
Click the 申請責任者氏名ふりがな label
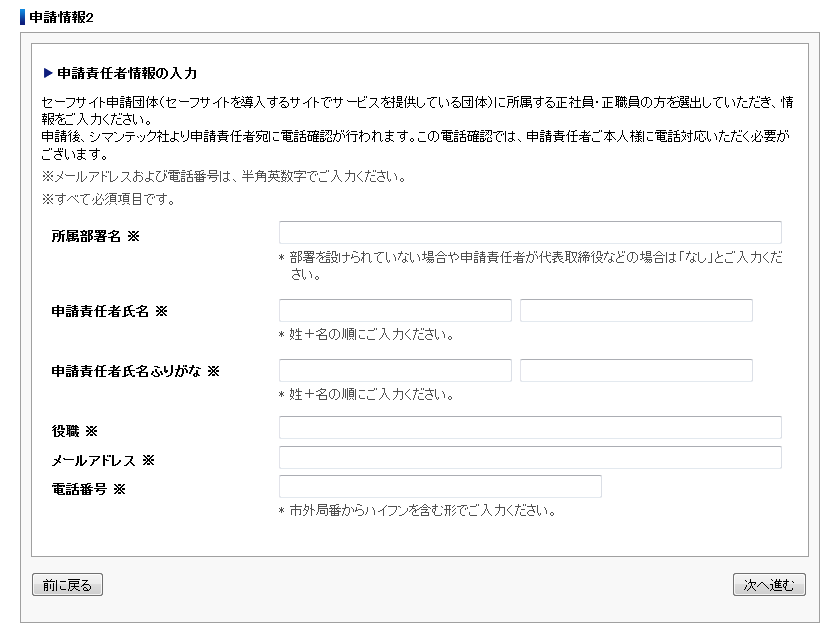click(126, 371)
